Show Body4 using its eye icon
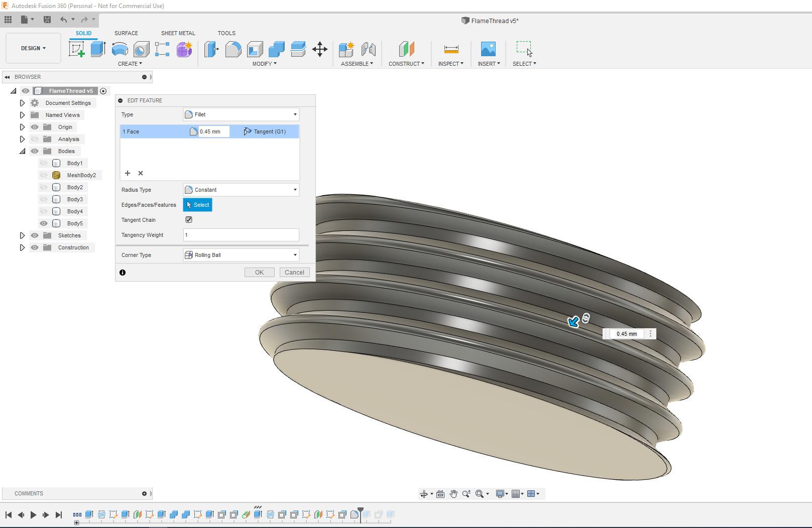 (44, 211)
